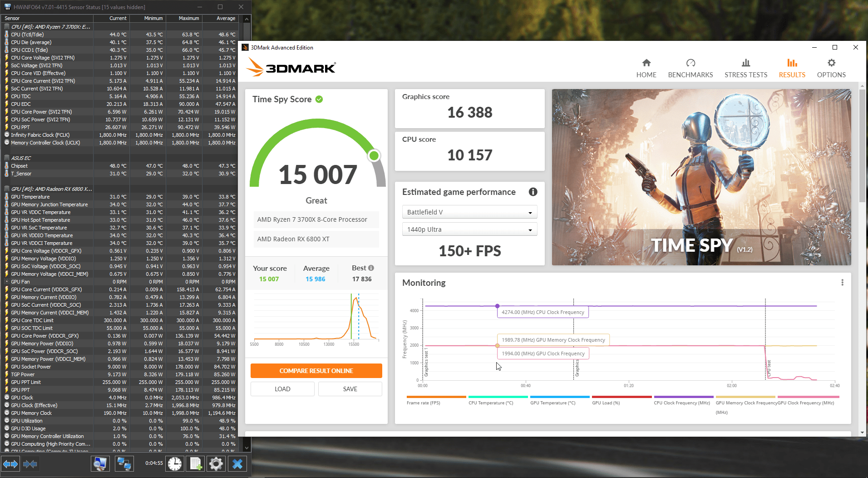Viewport: 868px width, 478px height.
Task: Select the GPU Memory Clock row
Action: (120, 413)
